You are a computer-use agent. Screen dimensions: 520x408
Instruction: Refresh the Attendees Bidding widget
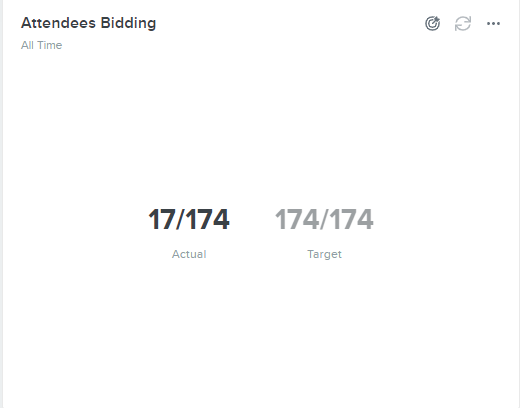coord(463,23)
